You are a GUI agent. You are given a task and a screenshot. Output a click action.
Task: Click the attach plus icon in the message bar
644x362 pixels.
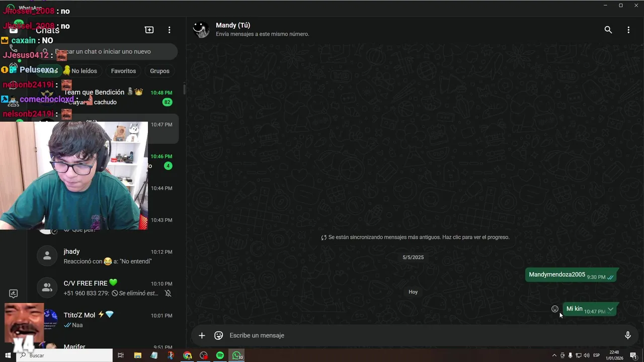pyautogui.click(x=202, y=335)
